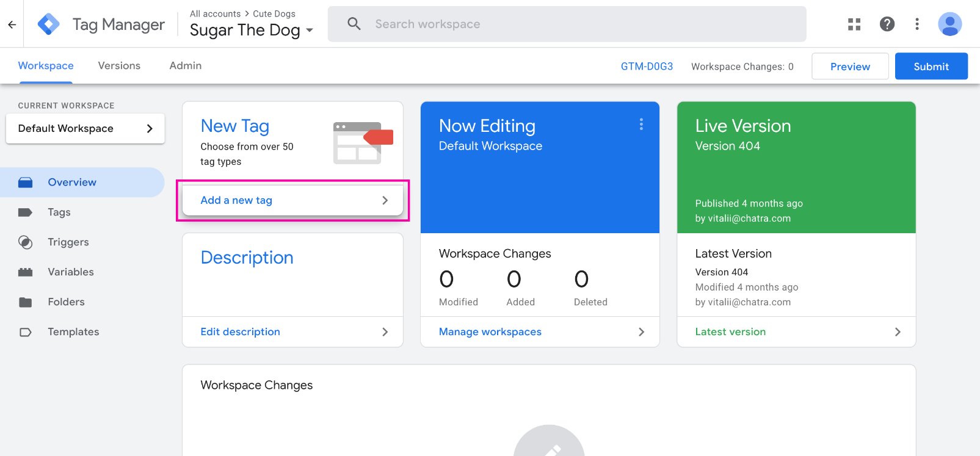Open Triggers in the sidebar

[x=68, y=242]
